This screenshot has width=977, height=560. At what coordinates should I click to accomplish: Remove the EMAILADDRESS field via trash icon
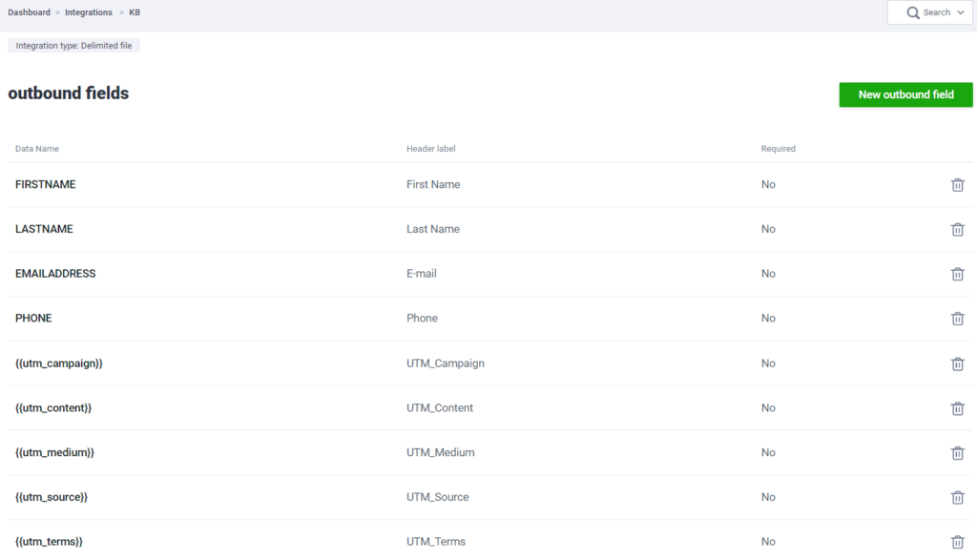957,274
